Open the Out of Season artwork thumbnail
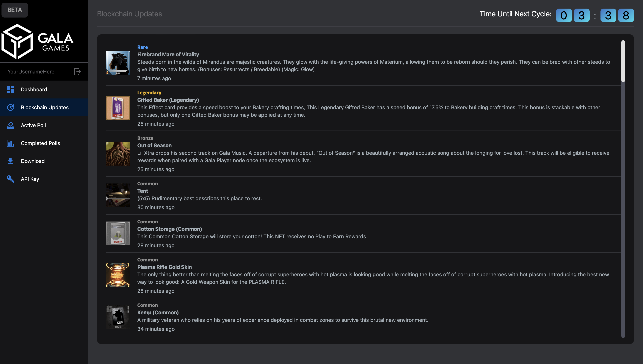Screen dimensions: 643x364 [x=118, y=154]
